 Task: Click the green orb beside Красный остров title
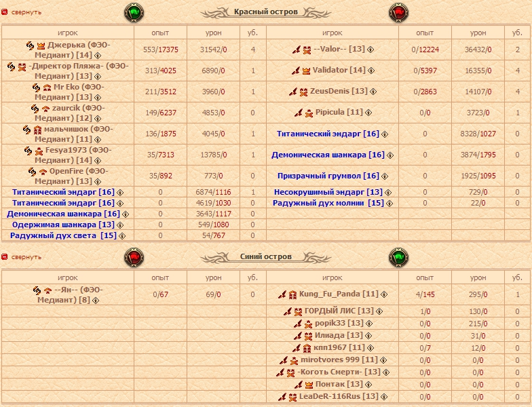(x=134, y=13)
